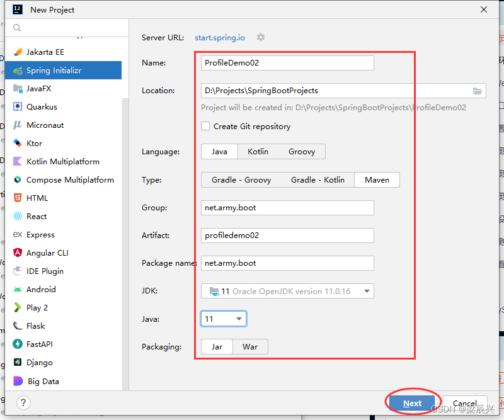The width and height of the screenshot is (504, 420).
Task: Click the Quarkus generator icon
Action: [18, 106]
